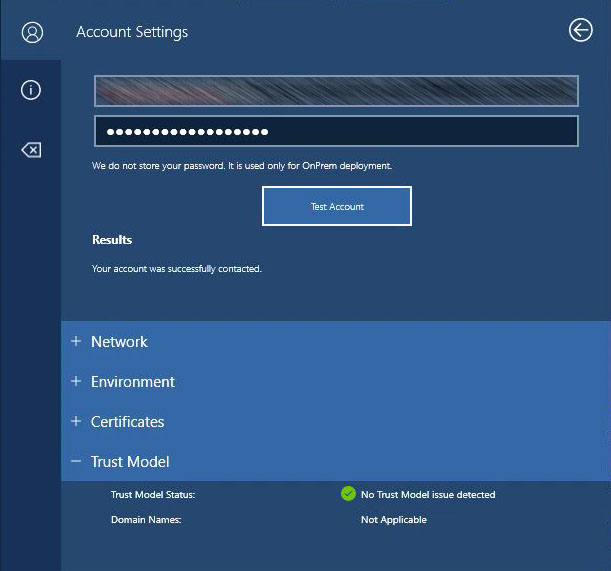
Task: Click the 'Not Applicable' domain names value
Action: pyautogui.click(x=394, y=520)
